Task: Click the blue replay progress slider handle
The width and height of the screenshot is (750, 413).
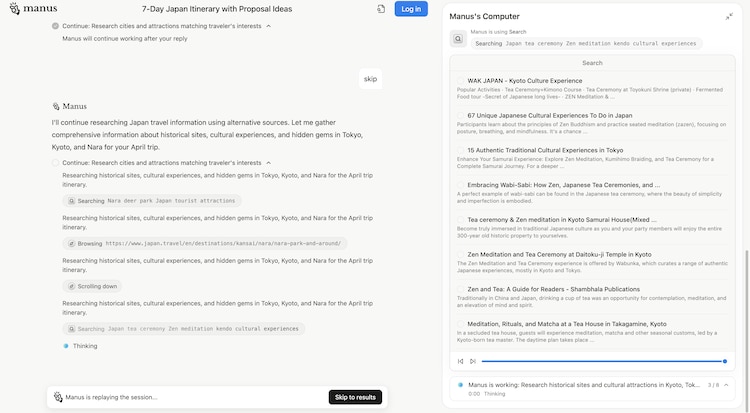Action: (x=724, y=361)
